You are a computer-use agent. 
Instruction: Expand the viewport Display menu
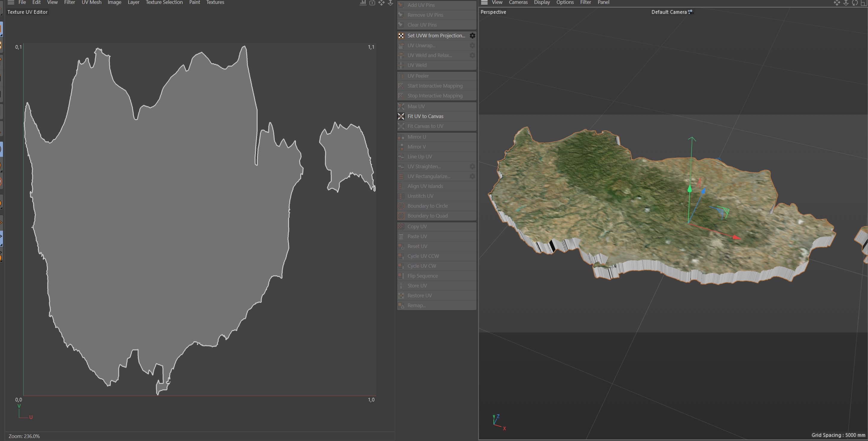point(542,2)
